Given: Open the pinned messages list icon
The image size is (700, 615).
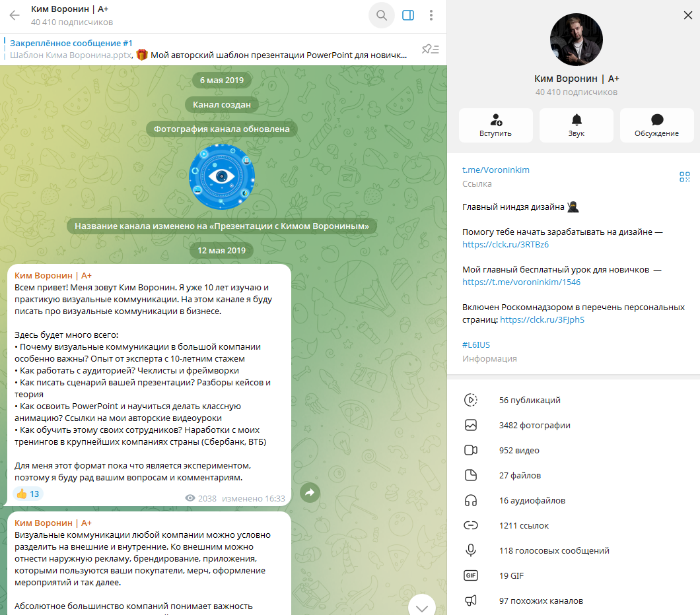Looking at the screenshot, I should (431, 49).
